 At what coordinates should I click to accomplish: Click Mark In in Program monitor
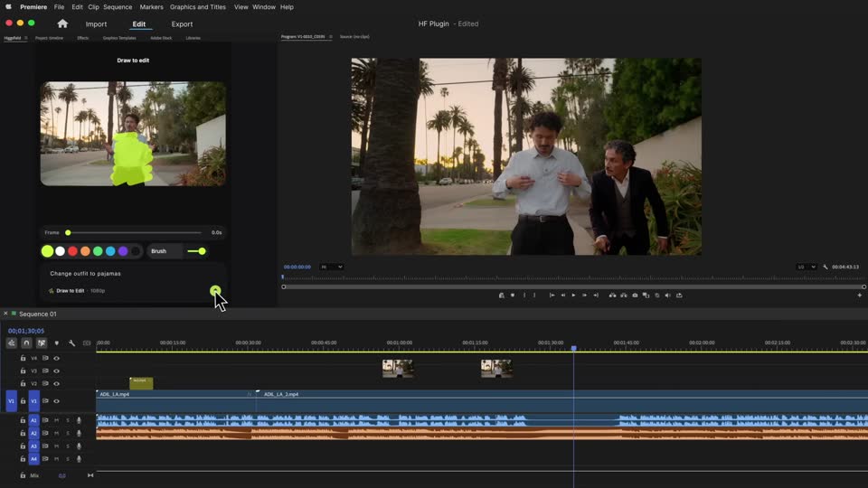[x=524, y=296]
